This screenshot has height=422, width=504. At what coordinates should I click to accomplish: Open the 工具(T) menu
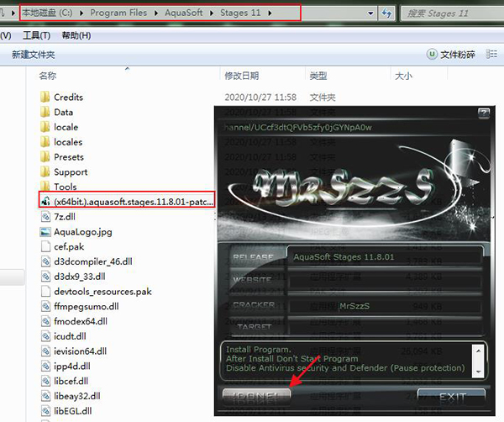[36, 35]
